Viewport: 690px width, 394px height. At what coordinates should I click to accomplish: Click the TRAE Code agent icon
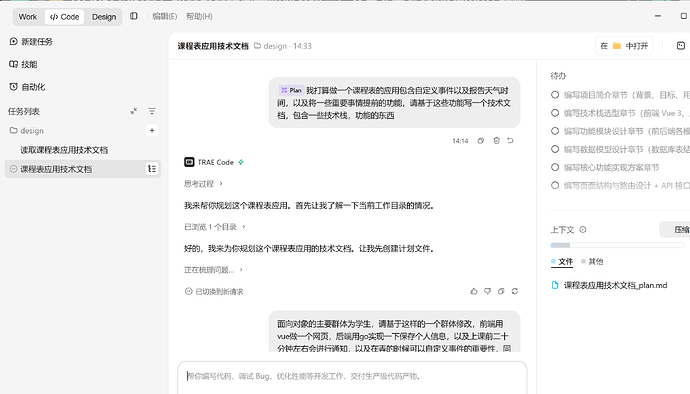point(189,162)
